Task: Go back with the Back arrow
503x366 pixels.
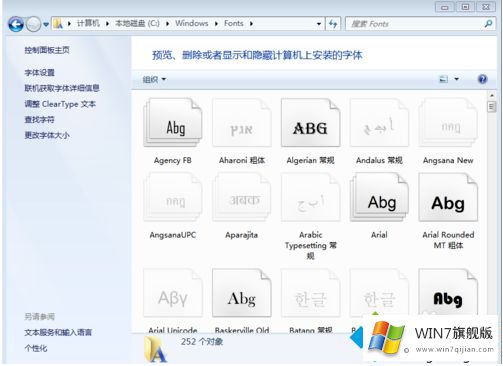Action: [16, 24]
